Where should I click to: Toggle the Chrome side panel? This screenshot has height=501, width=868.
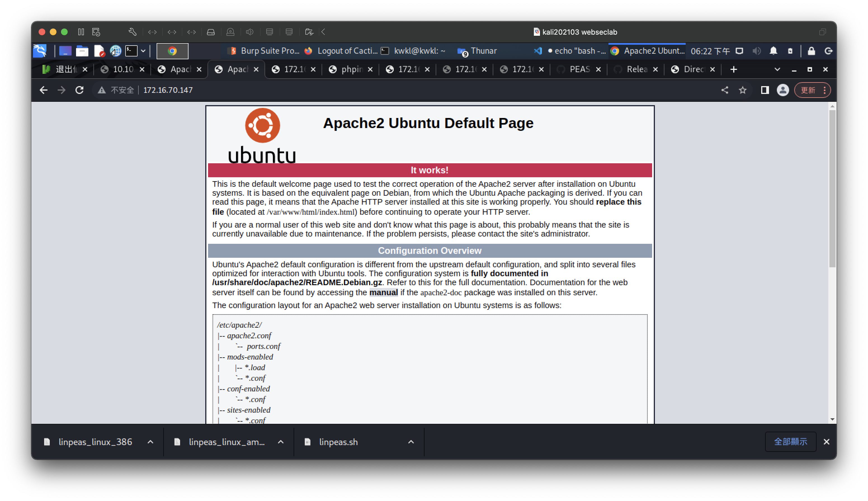765,90
